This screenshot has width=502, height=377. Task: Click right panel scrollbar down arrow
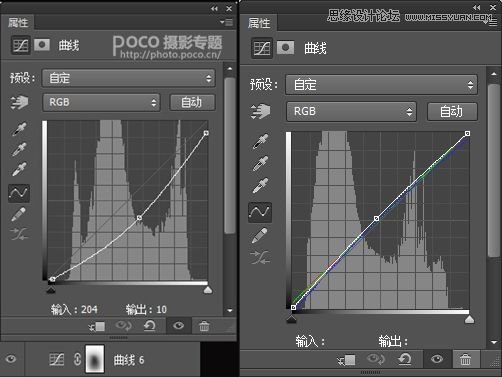[494, 342]
